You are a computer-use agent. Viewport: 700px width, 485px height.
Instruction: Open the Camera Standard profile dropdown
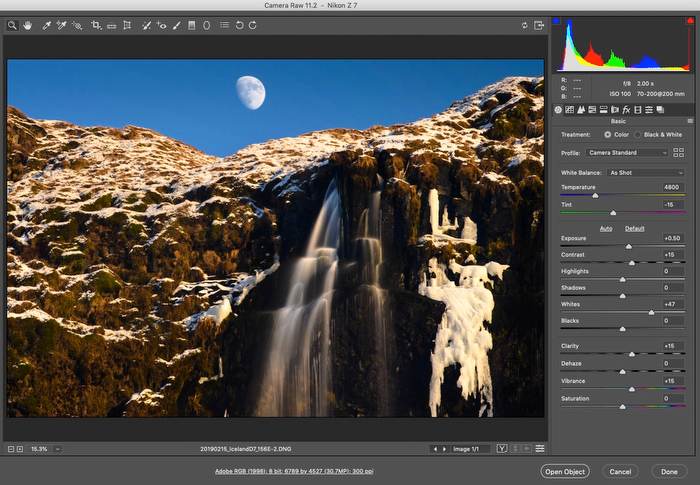tap(627, 153)
